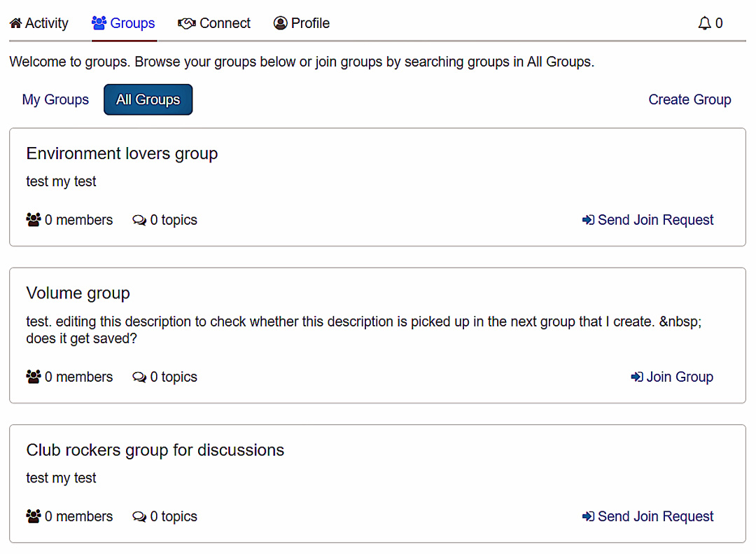Click topics icon in Environment lovers group
The width and height of the screenshot is (756, 554).
[139, 220]
